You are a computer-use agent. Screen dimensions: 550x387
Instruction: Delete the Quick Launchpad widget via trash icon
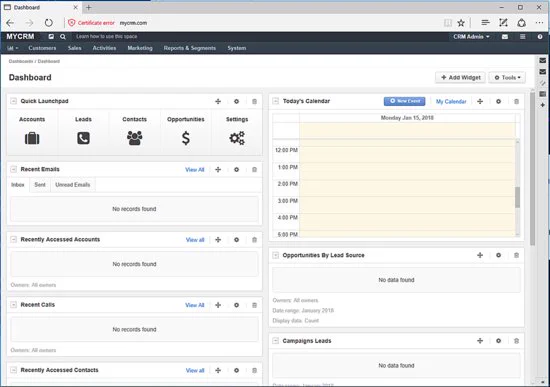(x=254, y=101)
